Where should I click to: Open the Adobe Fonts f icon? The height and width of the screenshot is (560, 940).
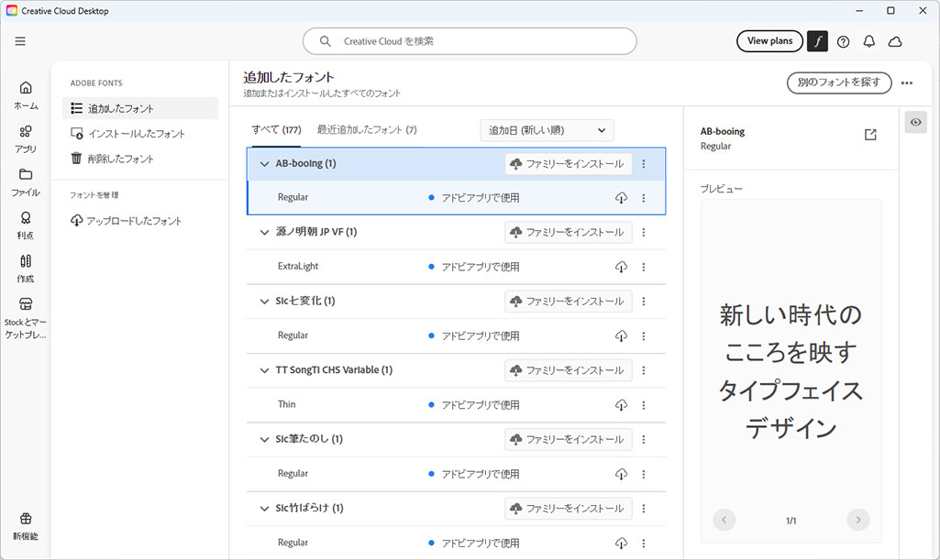[817, 41]
